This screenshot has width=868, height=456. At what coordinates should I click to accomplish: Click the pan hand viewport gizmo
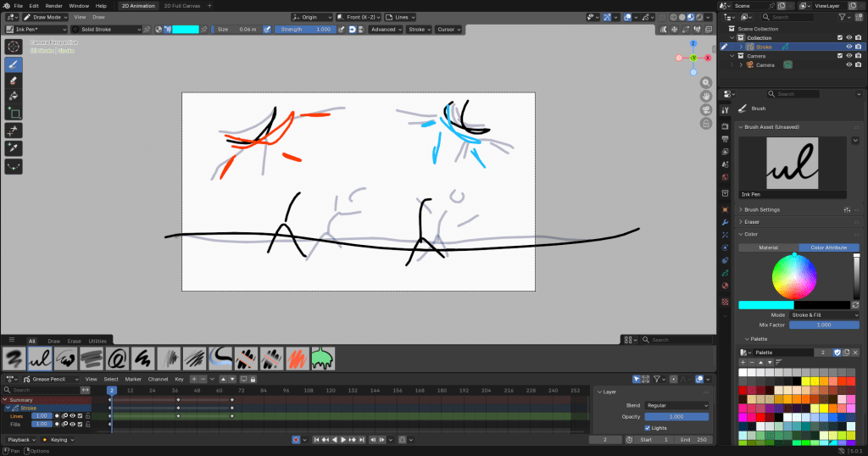coord(705,96)
